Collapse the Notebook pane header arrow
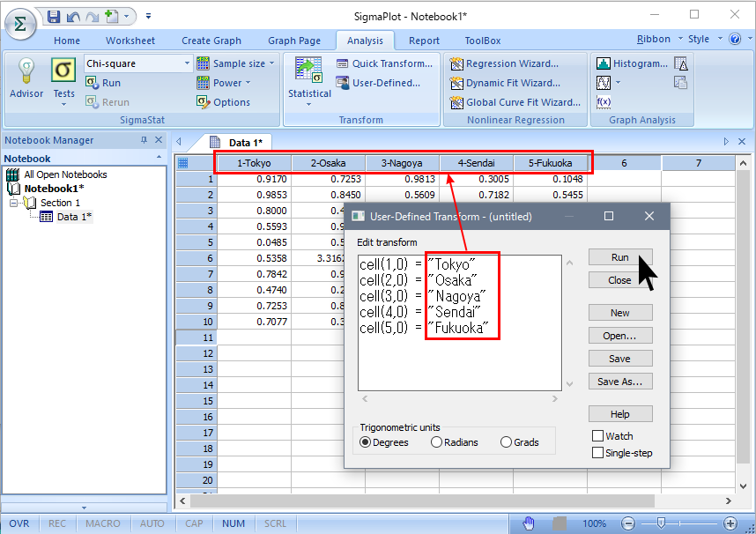756x534 pixels. [x=159, y=157]
